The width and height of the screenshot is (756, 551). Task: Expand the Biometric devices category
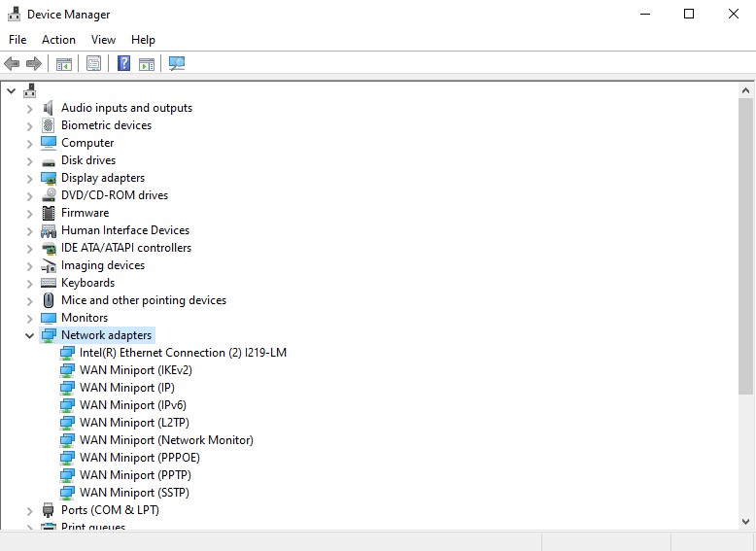click(x=30, y=126)
